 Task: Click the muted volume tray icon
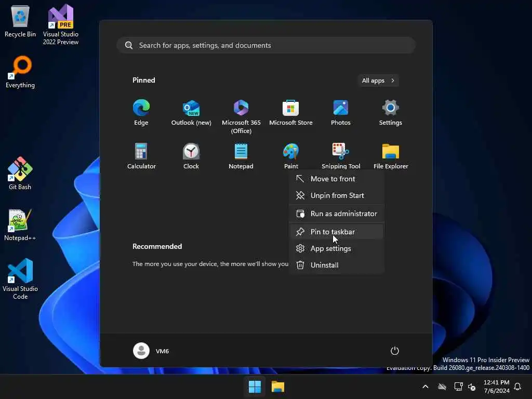click(472, 387)
